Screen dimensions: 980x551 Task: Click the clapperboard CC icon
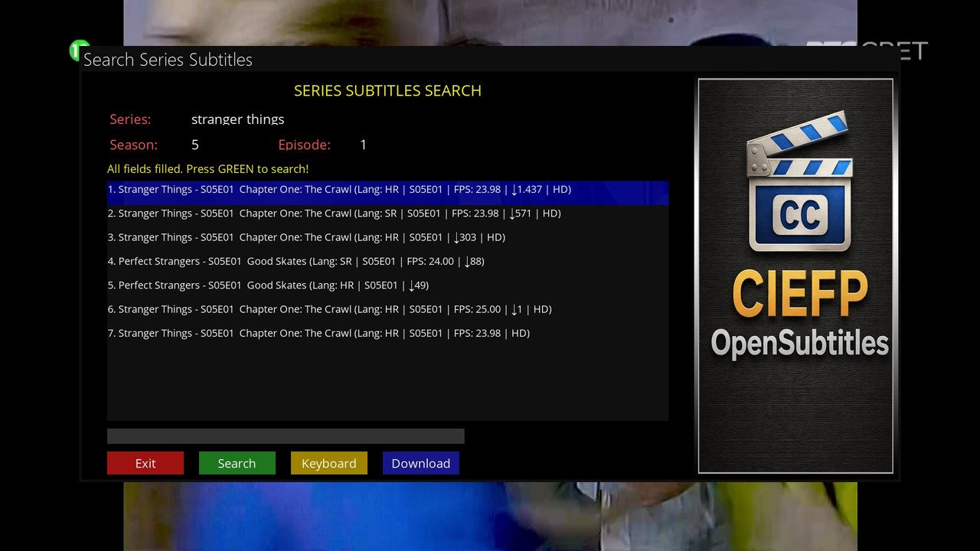[x=799, y=184]
